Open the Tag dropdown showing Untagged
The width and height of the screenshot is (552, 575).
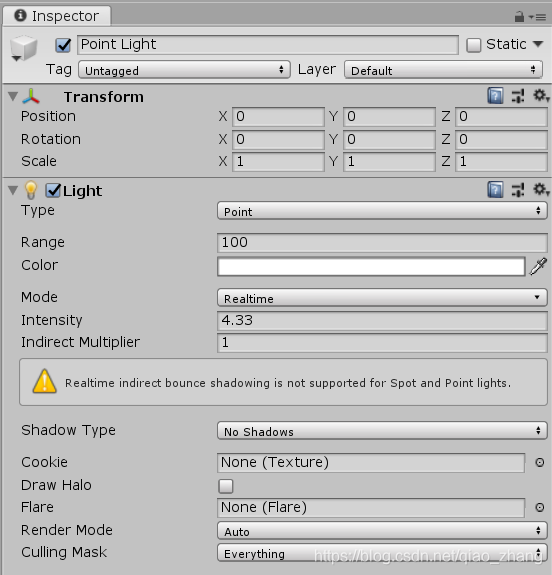pos(184,70)
